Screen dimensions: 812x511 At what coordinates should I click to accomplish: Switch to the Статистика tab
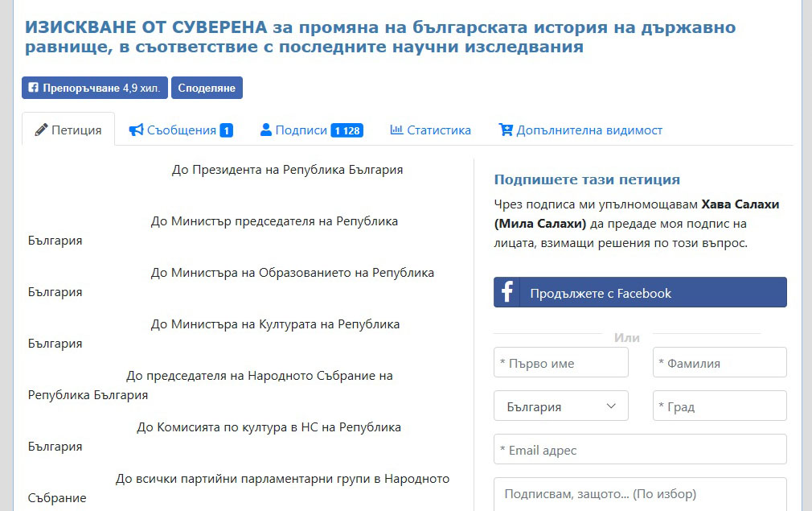pos(438,130)
